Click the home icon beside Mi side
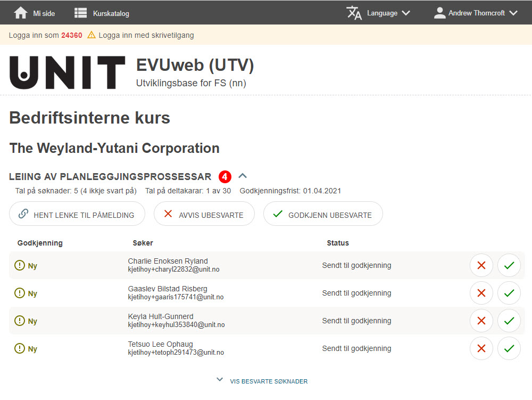 tap(21, 13)
